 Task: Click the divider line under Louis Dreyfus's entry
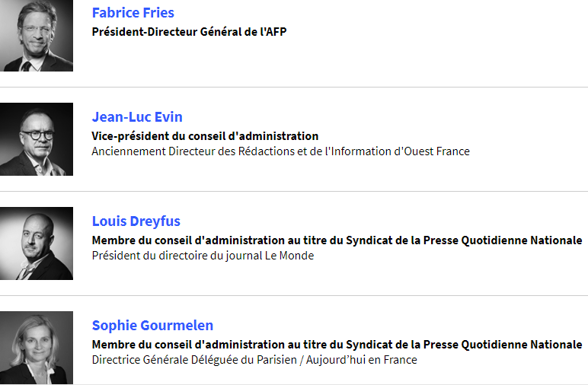(294, 295)
